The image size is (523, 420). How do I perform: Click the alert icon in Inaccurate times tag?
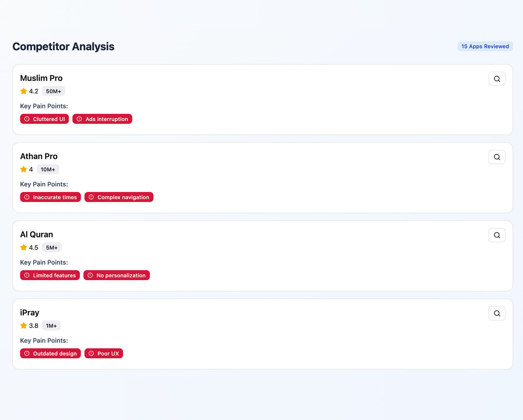[x=27, y=197]
